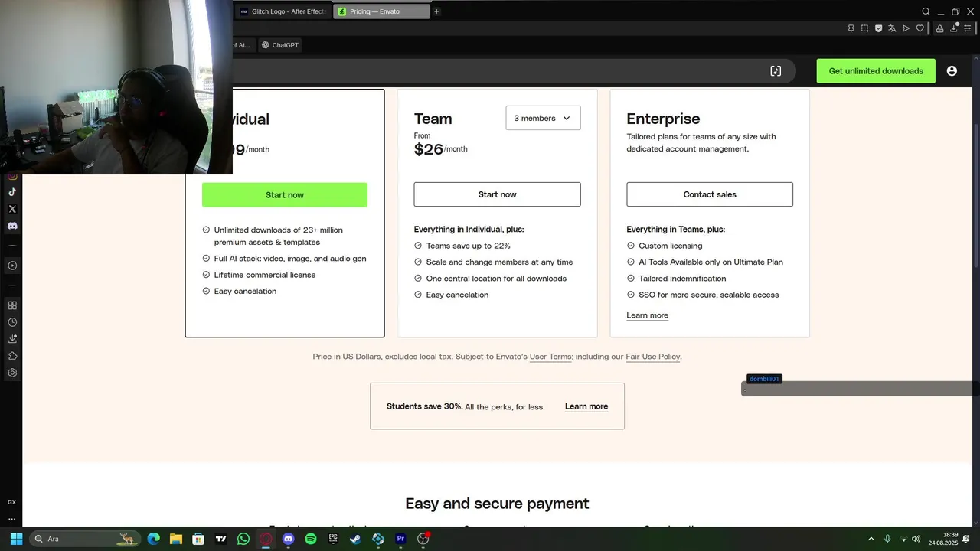Screen dimensions: 980x551
Task: Click the GX Control icon in sidebar
Action: [x=11, y=502]
